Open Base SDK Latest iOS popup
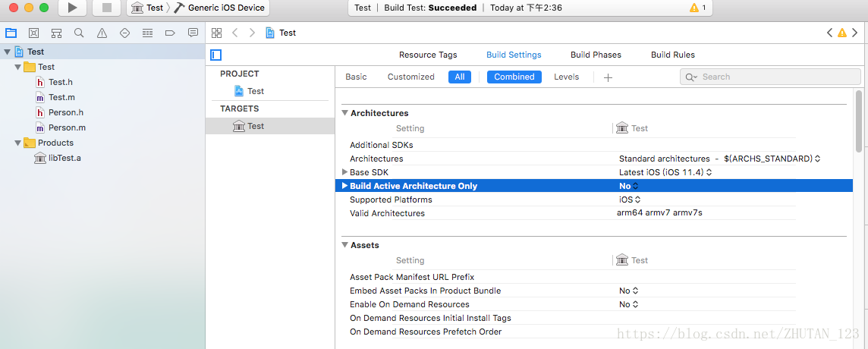Image resolution: width=868 pixels, height=349 pixels. pyautogui.click(x=665, y=172)
